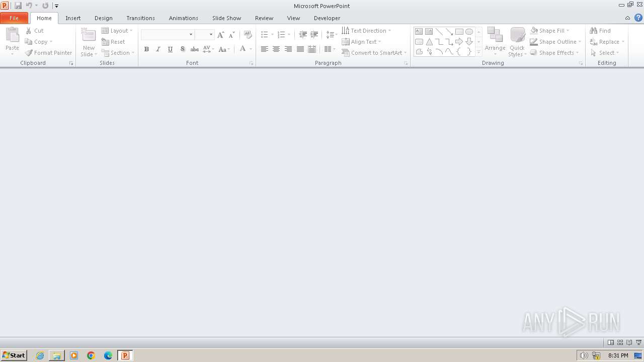Toggle Strikethrough formatting

(194, 49)
